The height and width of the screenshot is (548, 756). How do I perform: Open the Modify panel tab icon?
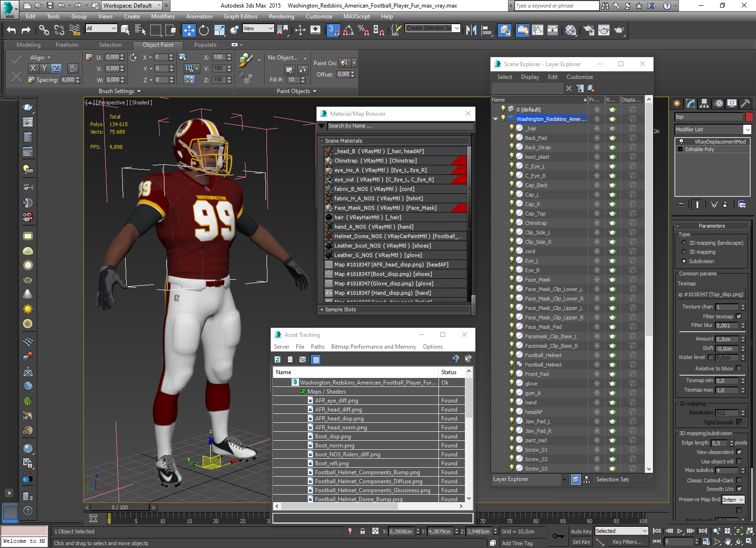click(691, 103)
